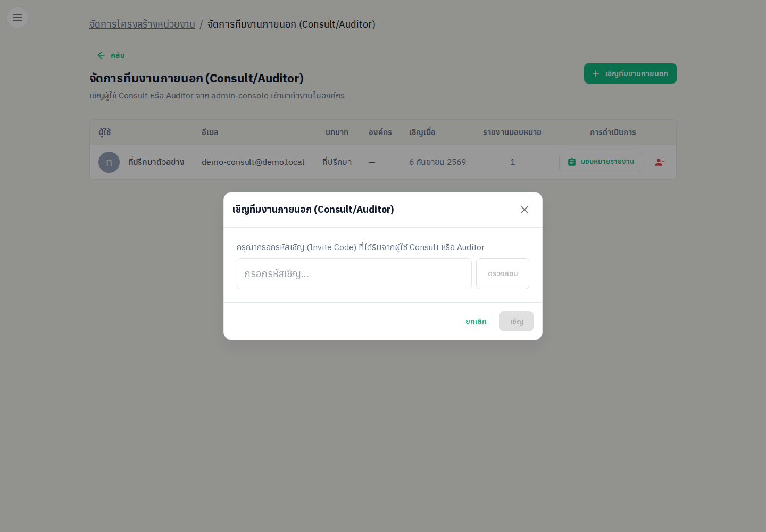Image resolution: width=766 pixels, height=532 pixels.
Task: Click the ยกเลิก cancel button
Action: [x=476, y=321]
